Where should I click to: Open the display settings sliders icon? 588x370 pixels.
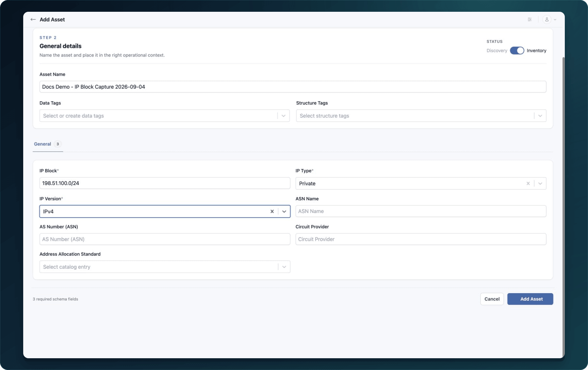[530, 20]
